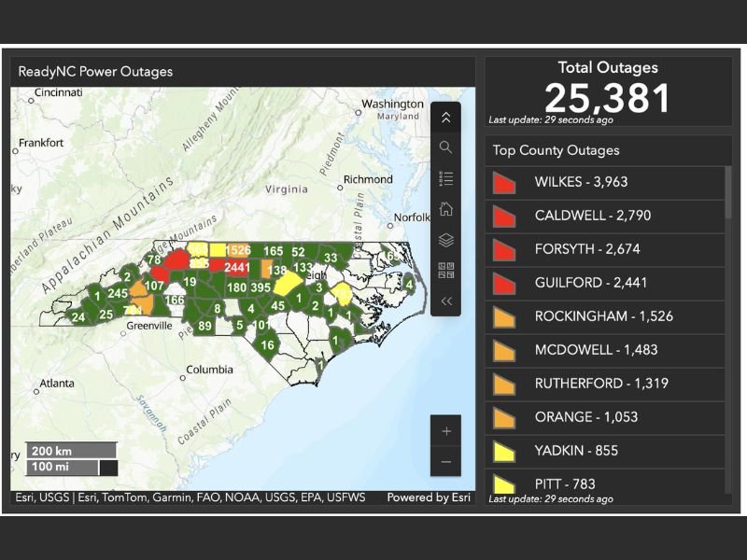Image resolution: width=747 pixels, height=560 pixels.
Task: Click the Home default extent icon
Action: point(447,208)
